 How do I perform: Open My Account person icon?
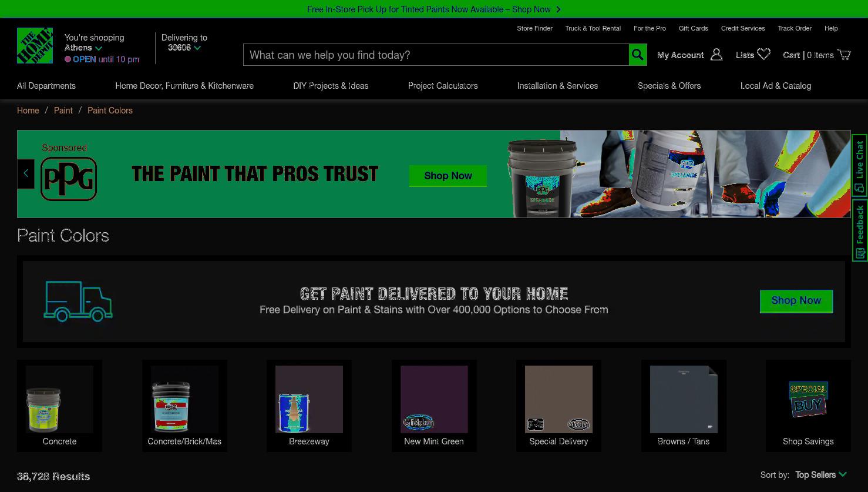coord(716,55)
